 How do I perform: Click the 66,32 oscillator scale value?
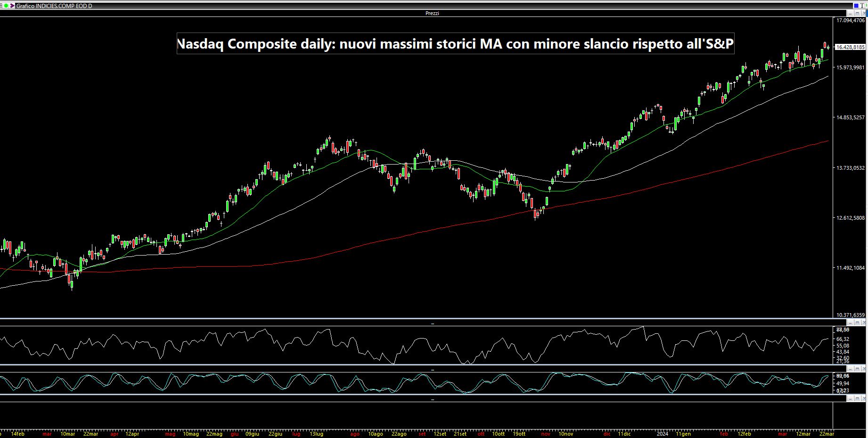pyautogui.click(x=843, y=339)
